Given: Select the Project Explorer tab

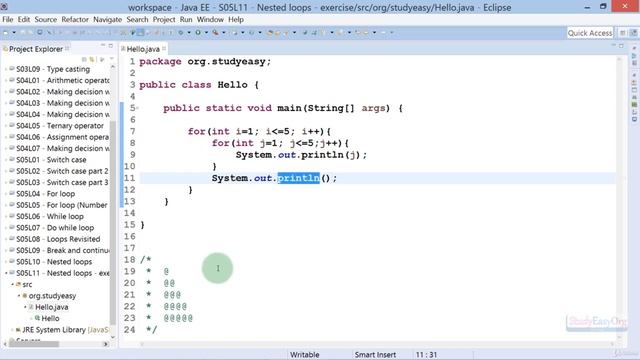Looking at the screenshot, I should point(36,49).
